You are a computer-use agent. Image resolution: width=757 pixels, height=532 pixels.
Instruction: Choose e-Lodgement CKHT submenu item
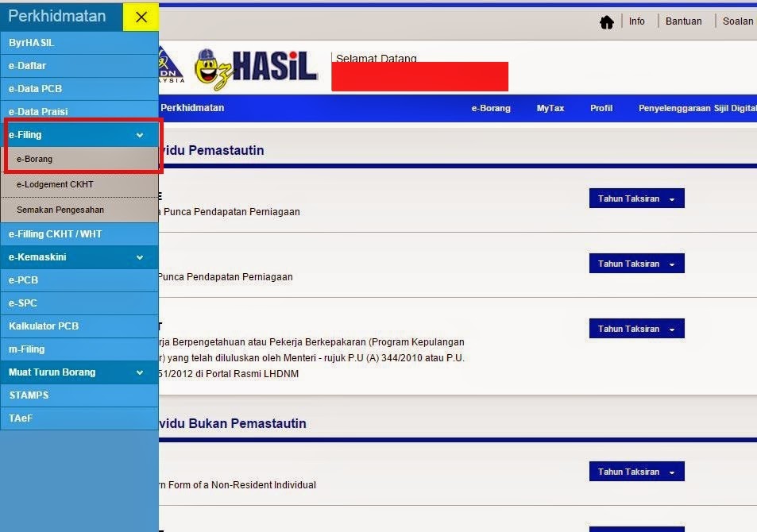(79, 184)
